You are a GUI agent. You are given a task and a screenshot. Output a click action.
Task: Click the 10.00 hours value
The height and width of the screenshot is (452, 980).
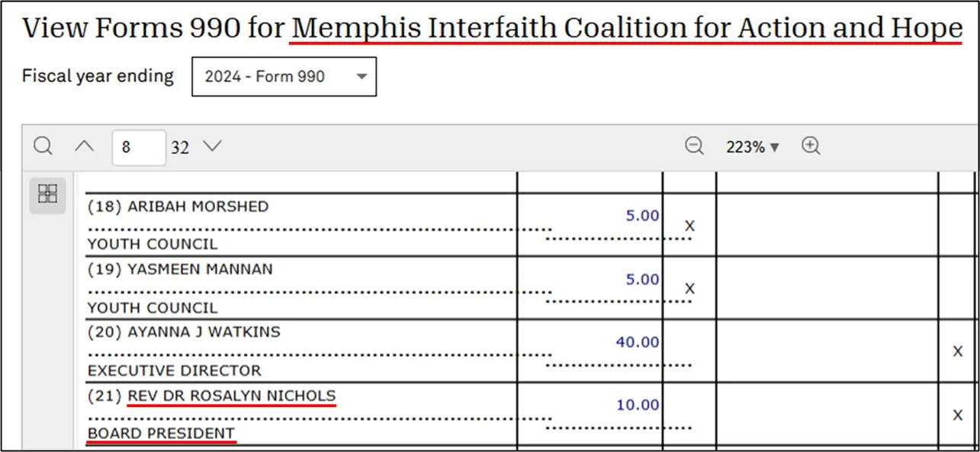click(x=638, y=405)
